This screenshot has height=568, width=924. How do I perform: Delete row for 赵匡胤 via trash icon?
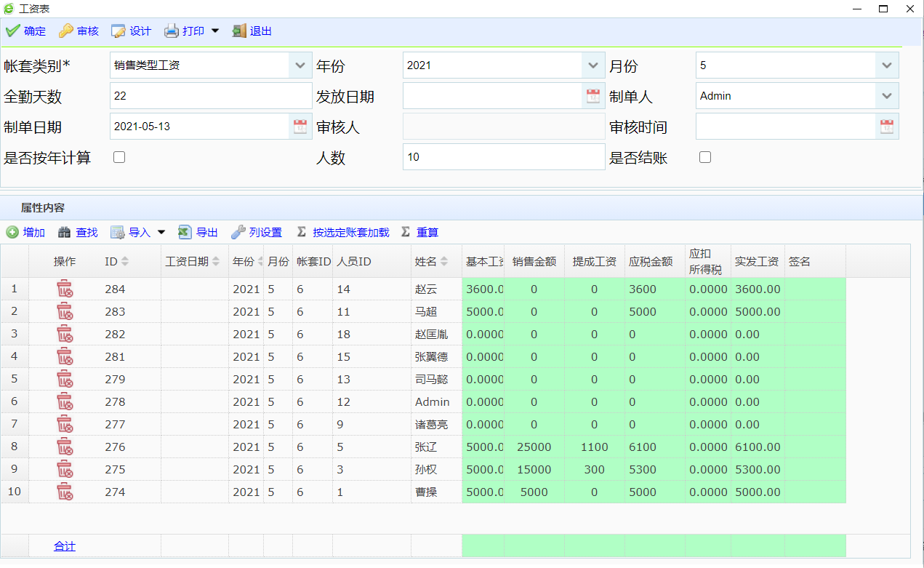pos(65,334)
